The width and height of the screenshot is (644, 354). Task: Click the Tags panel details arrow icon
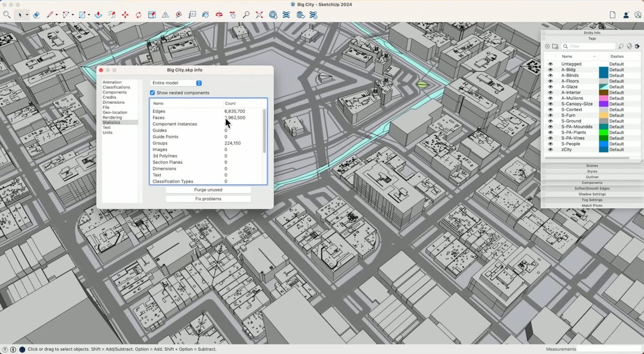[637, 47]
